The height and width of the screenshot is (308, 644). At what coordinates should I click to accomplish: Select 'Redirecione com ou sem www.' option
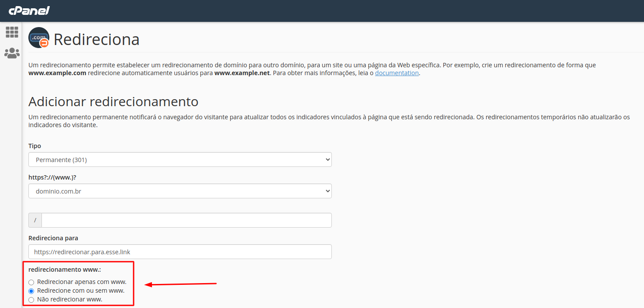(x=31, y=291)
